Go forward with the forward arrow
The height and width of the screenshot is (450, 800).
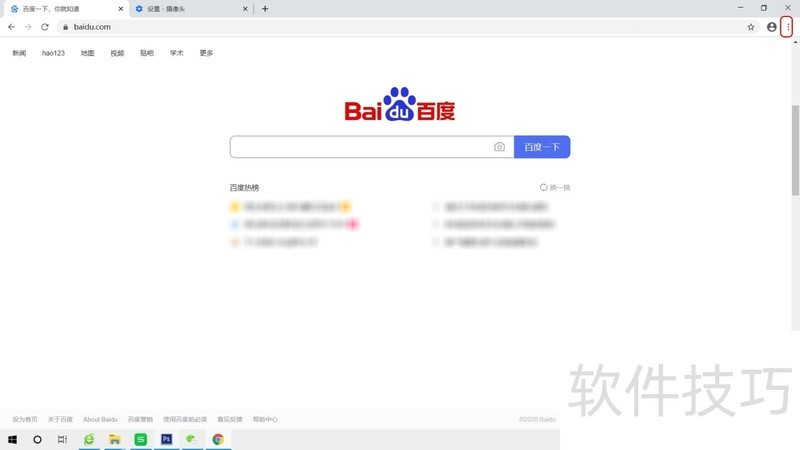(28, 27)
